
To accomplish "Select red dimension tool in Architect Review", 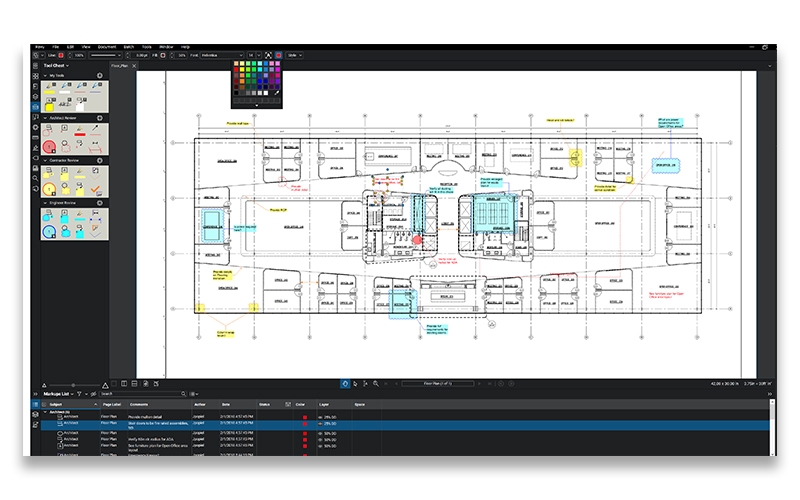I will (95, 146).
